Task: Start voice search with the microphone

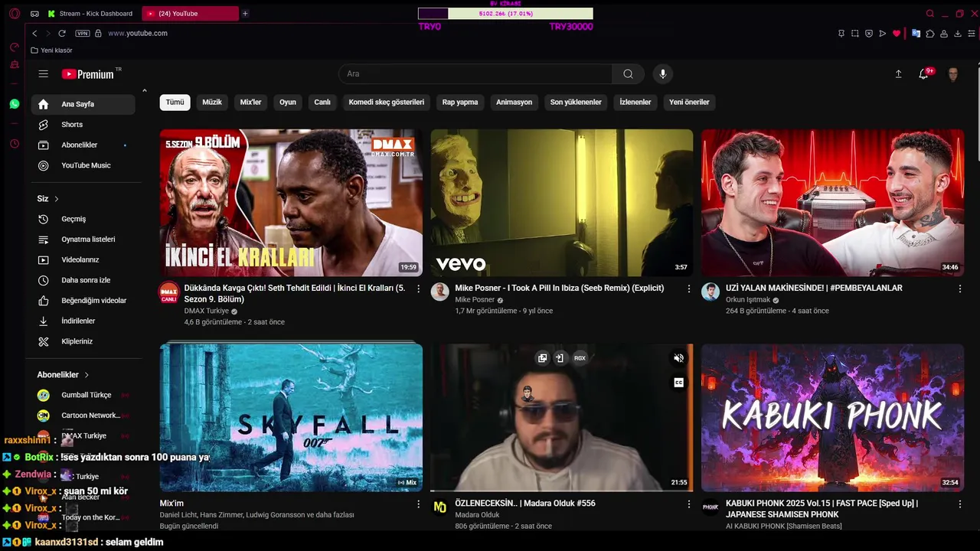Action: click(663, 74)
